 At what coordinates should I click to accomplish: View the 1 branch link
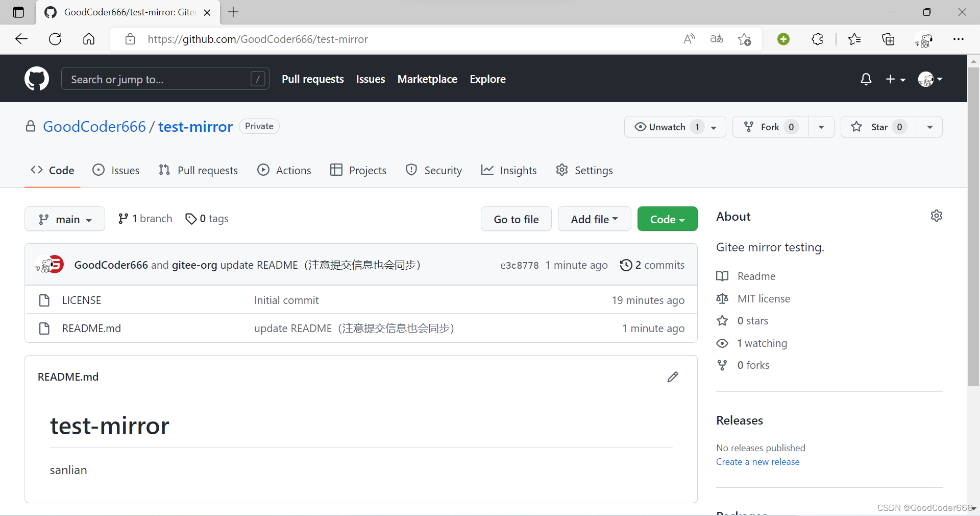(x=145, y=219)
